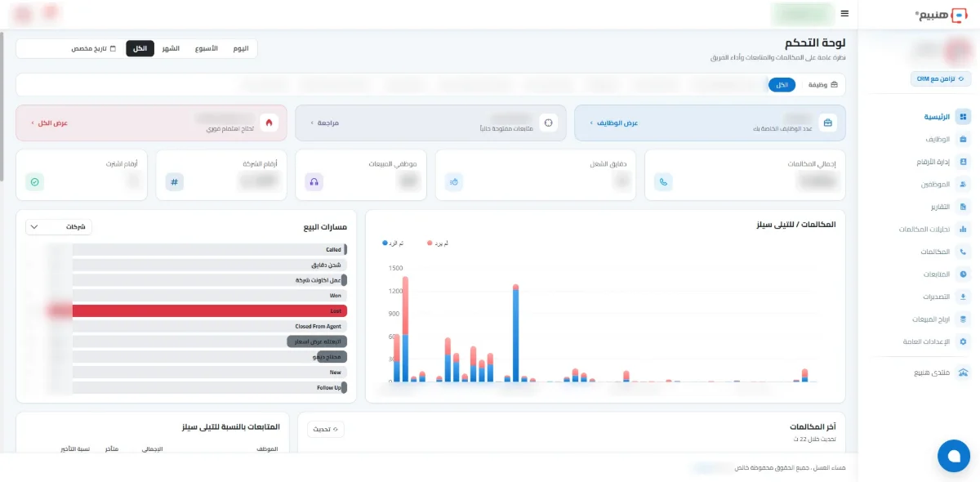980x482 pixels.
Task: Click the التصديرات download icon
Action: pyautogui.click(x=963, y=297)
